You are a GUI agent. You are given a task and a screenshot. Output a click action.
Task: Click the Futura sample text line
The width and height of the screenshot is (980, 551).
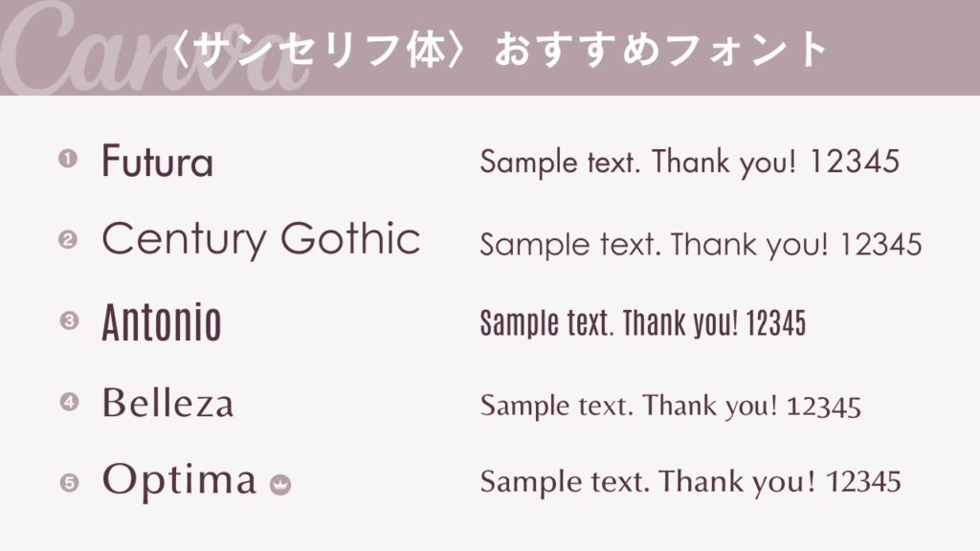coord(689,163)
